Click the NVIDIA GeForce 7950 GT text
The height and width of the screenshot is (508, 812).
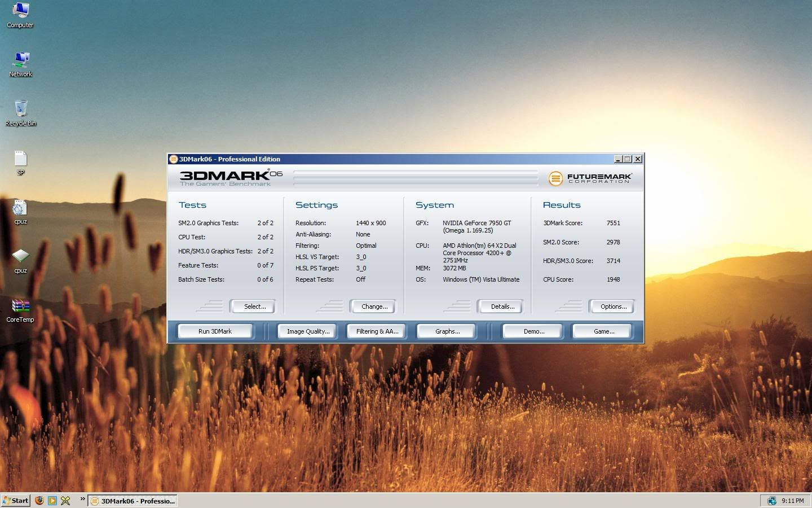(x=477, y=223)
